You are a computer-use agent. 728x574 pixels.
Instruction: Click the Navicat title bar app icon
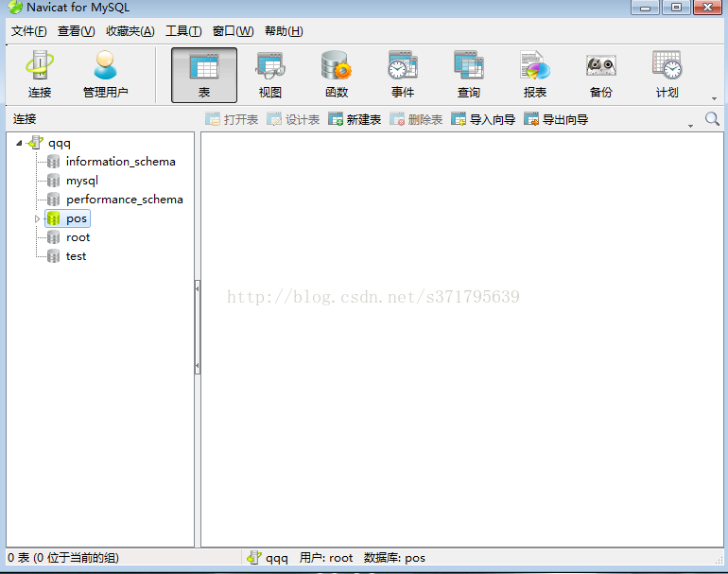(x=15, y=7)
